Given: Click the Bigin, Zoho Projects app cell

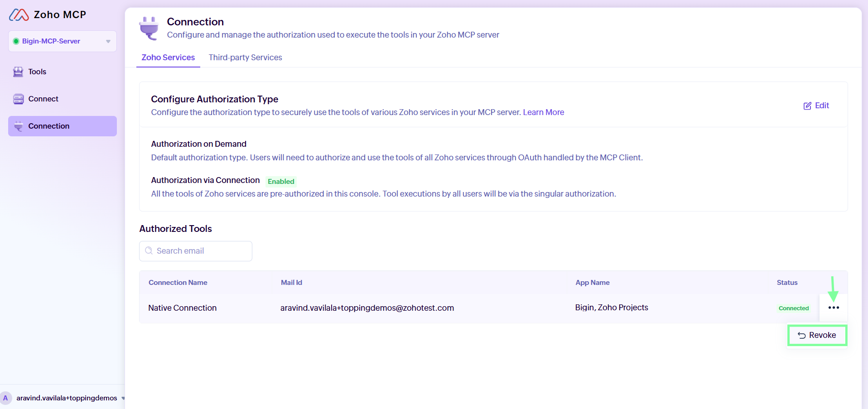Looking at the screenshot, I should pyautogui.click(x=612, y=308).
